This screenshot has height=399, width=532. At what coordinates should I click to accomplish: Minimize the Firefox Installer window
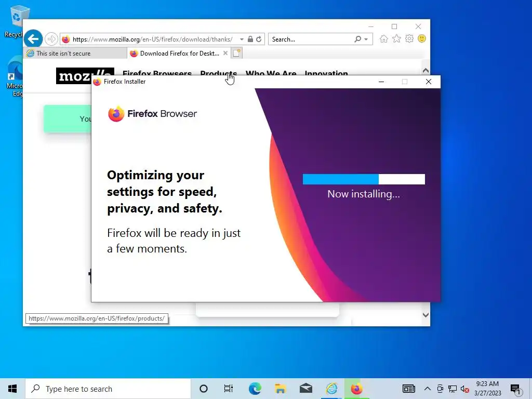tap(381, 82)
